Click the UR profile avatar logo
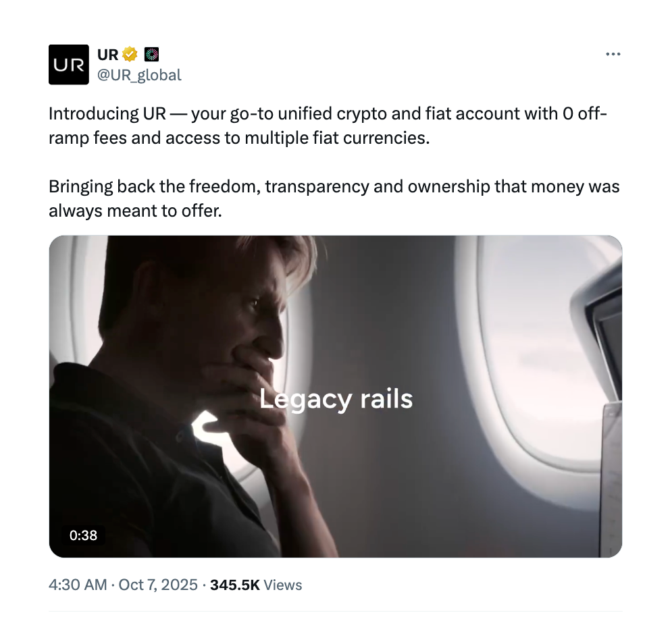670x644 pixels. tap(69, 65)
